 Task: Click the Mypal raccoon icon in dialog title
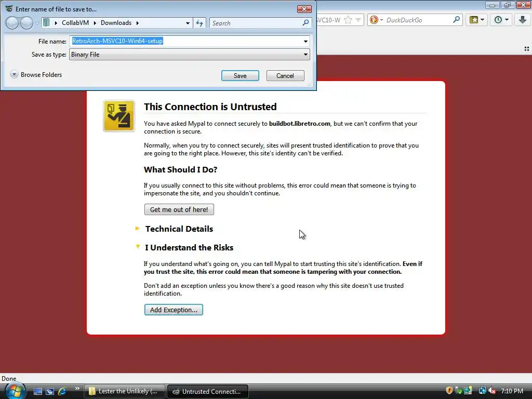click(9, 9)
